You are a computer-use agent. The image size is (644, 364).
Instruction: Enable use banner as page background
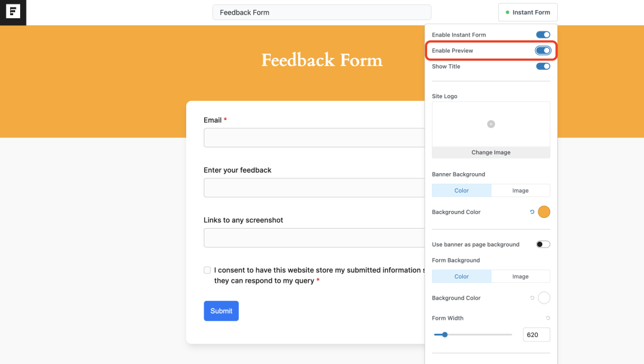[x=542, y=244]
